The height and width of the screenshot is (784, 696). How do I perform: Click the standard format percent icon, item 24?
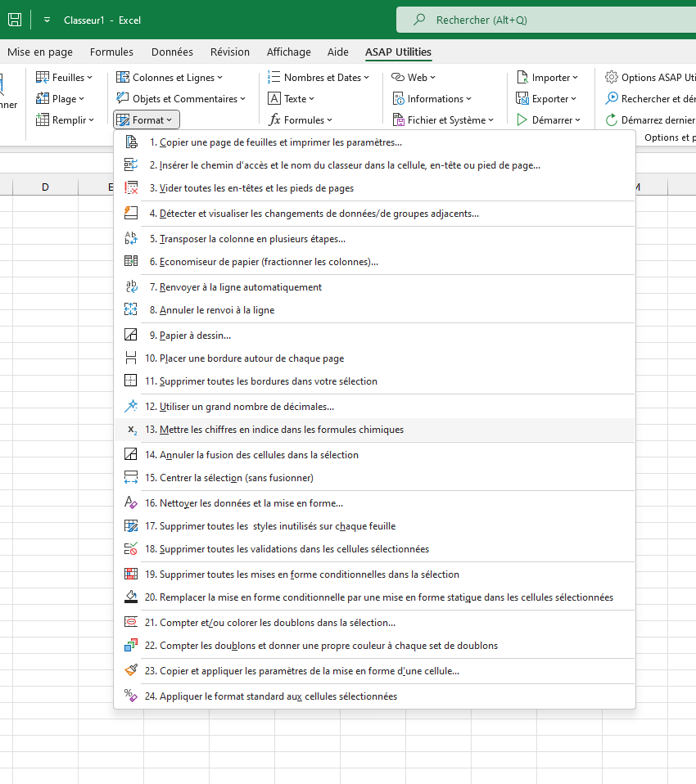(x=131, y=696)
